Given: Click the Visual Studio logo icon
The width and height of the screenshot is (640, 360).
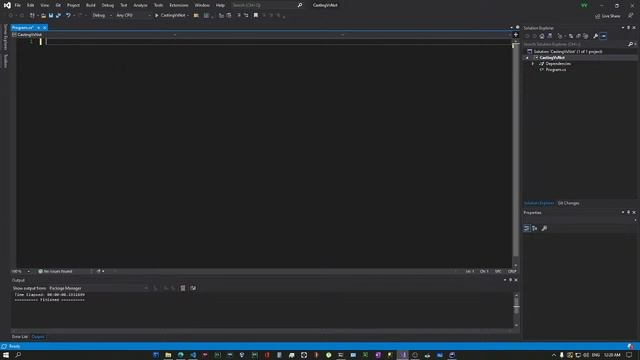Looking at the screenshot, I should 7,5.
